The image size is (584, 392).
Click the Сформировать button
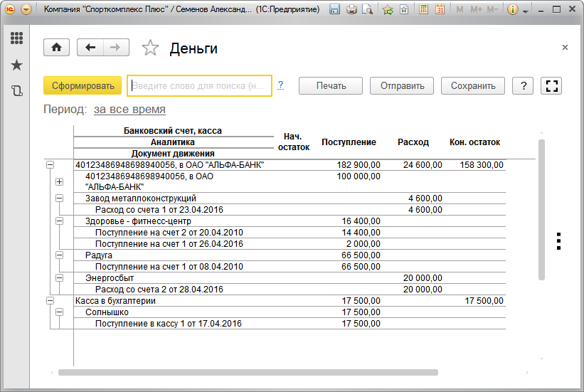click(83, 86)
